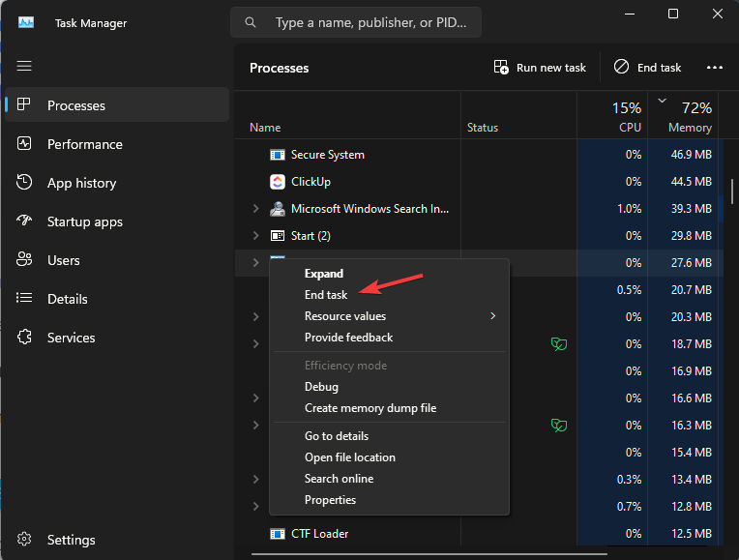Viewport: 739px width, 560px height.
Task: Switch to the Performance page
Action: tap(117, 144)
